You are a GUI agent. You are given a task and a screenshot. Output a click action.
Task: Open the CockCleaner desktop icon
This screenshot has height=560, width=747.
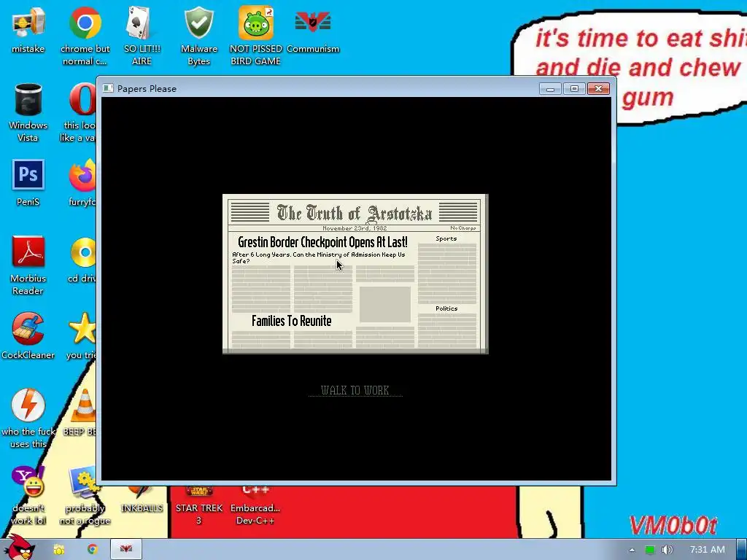click(28, 335)
